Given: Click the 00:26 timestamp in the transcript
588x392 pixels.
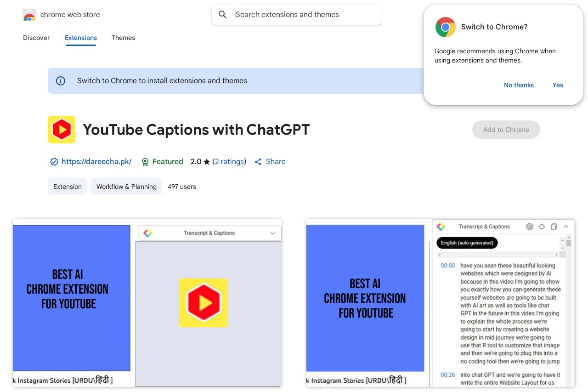Looking at the screenshot, I should 448,375.
